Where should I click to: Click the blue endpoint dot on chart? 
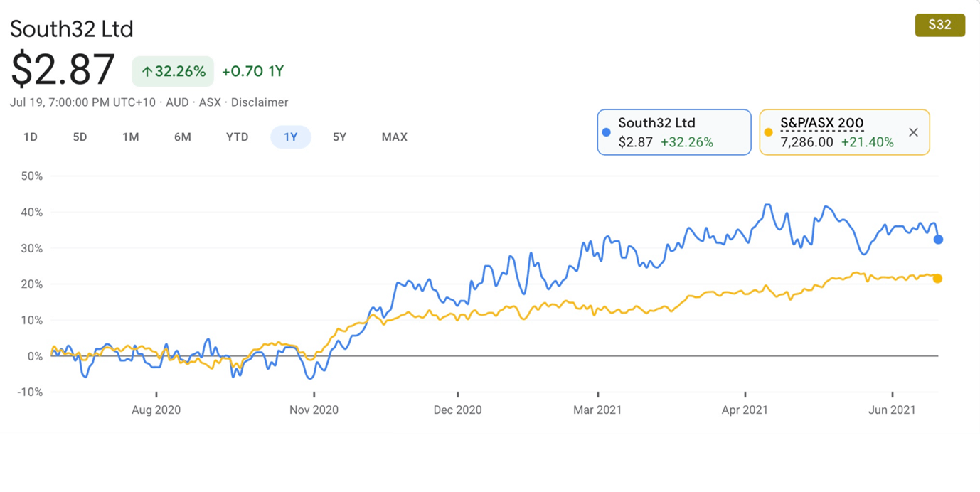click(938, 240)
